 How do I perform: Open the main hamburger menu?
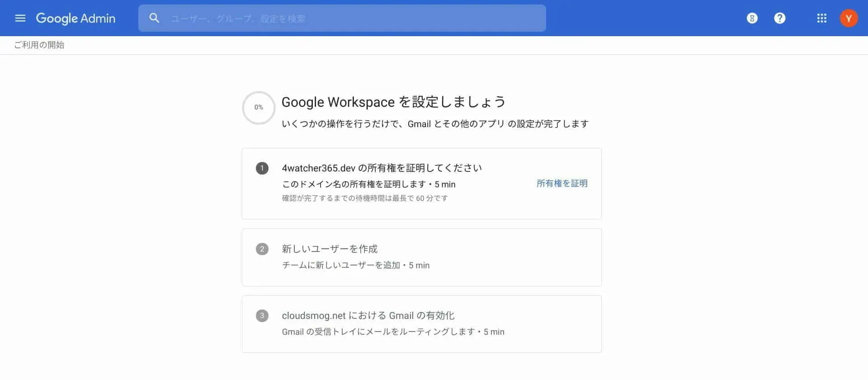pos(20,18)
